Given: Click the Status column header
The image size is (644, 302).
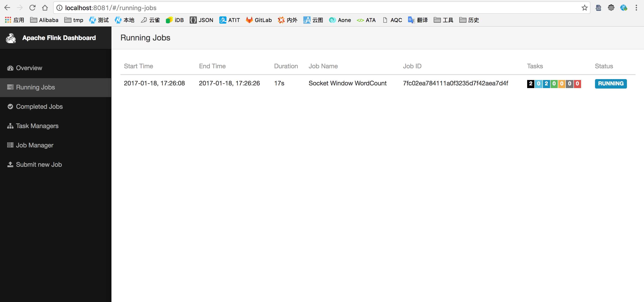Looking at the screenshot, I should click(x=604, y=66).
